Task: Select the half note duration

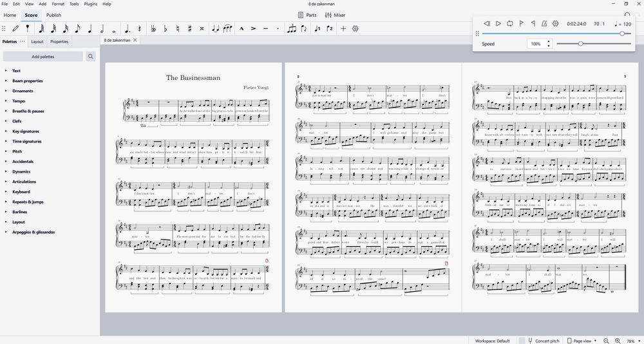Action: click(102, 29)
